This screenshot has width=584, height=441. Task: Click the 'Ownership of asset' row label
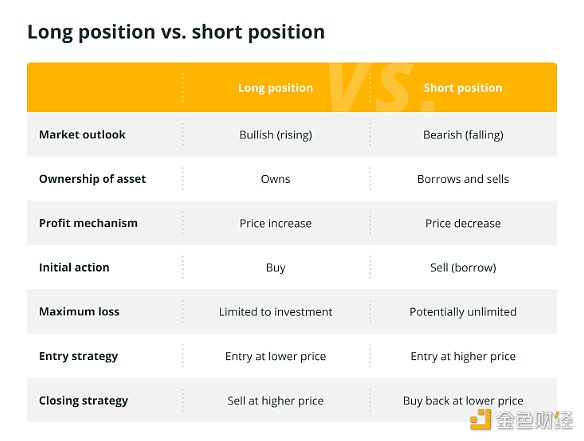point(92,179)
